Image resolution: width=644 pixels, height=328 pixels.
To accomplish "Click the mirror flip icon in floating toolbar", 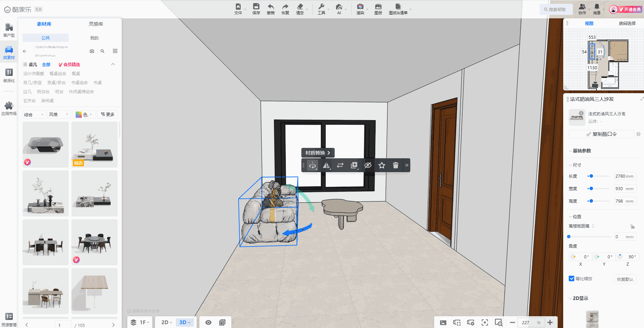I will [x=326, y=166].
